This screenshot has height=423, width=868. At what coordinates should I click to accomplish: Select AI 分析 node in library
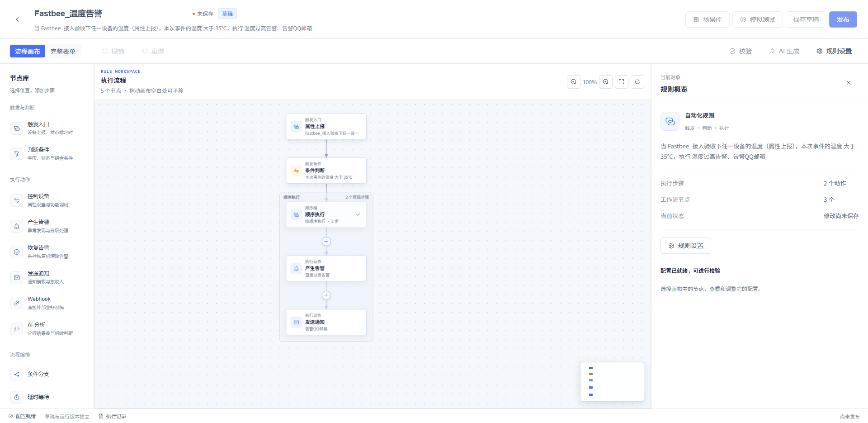point(47,329)
